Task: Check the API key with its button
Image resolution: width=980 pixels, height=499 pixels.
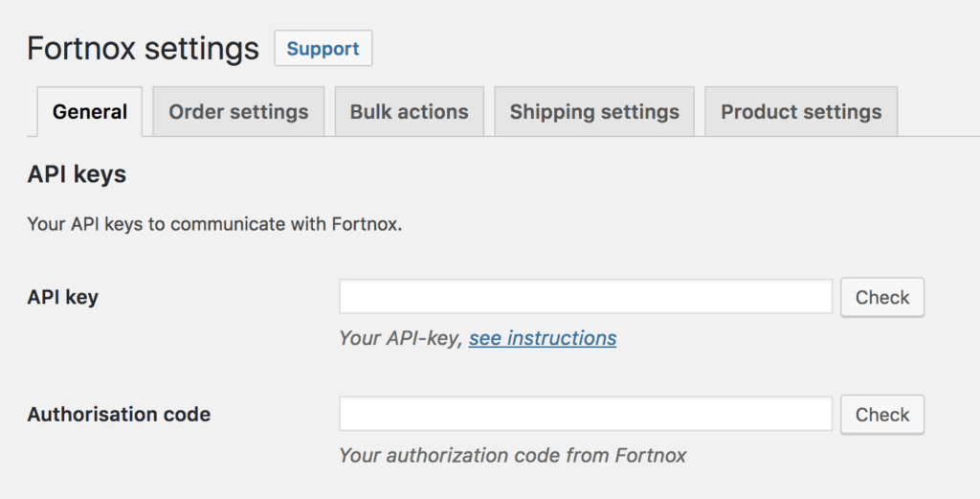Action: click(x=881, y=297)
